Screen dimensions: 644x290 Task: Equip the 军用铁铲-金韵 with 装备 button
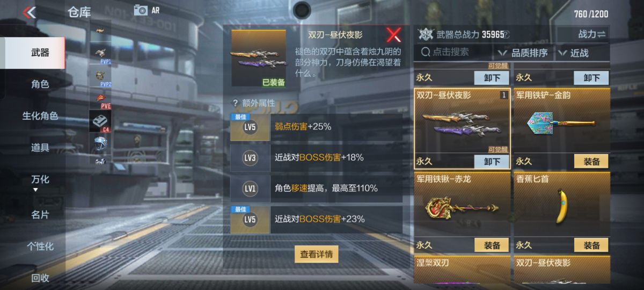591,161
